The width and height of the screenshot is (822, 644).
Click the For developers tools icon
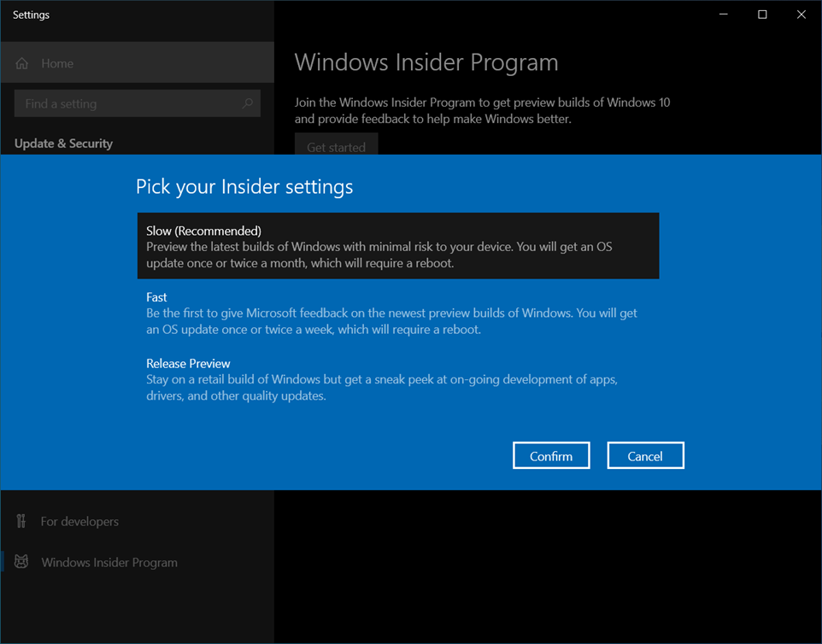(x=21, y=521)
